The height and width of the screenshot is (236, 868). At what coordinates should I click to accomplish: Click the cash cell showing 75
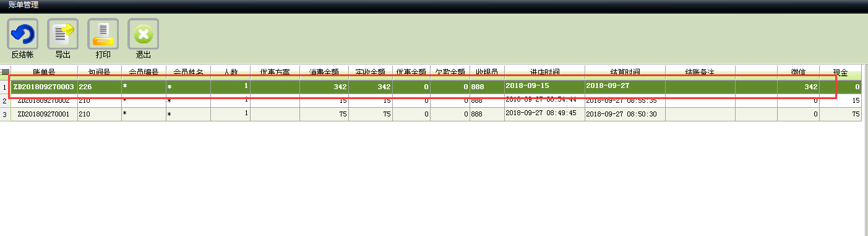pyautogui.click(x=840, y=114)
